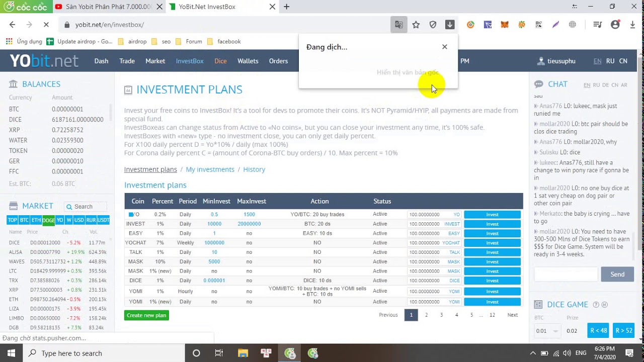Select the USDT market tab
Image resolution: width=644 pixels, height=362 pixels.
(x=103, y=220)
